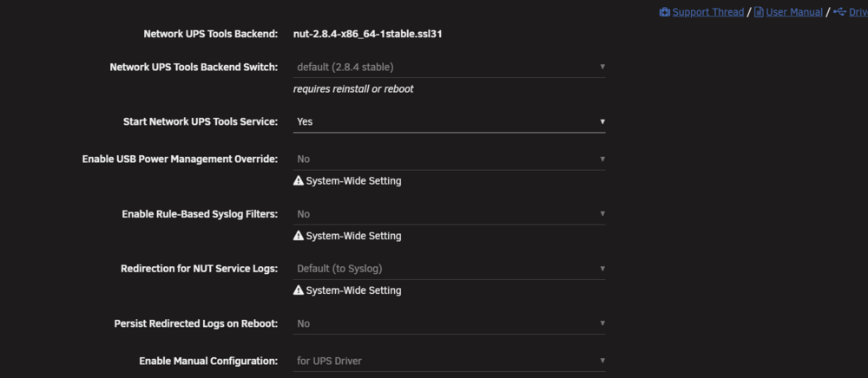Click the 'Network UPS Tools Backend Switch:' label
This screenshot has width=868, height=378.
point(194,67)
